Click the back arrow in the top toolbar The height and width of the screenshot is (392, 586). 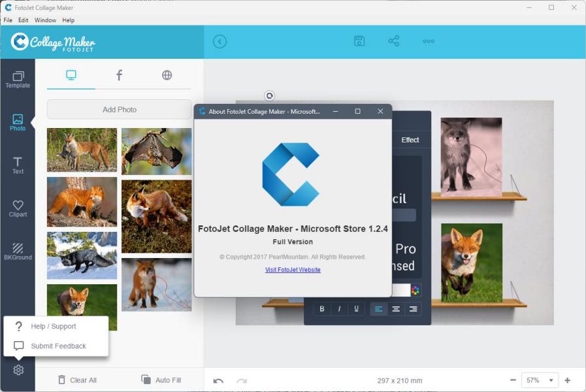220,41
